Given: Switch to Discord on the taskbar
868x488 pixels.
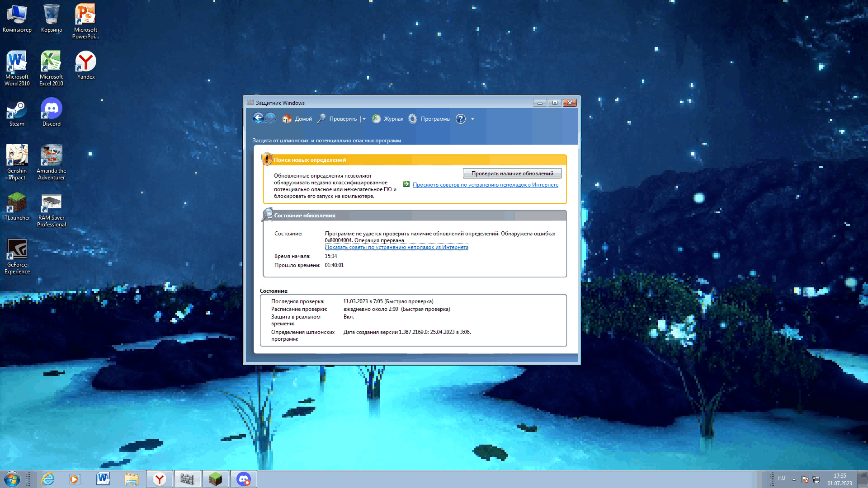Looking at the screenshot, I should click(244, 479).
